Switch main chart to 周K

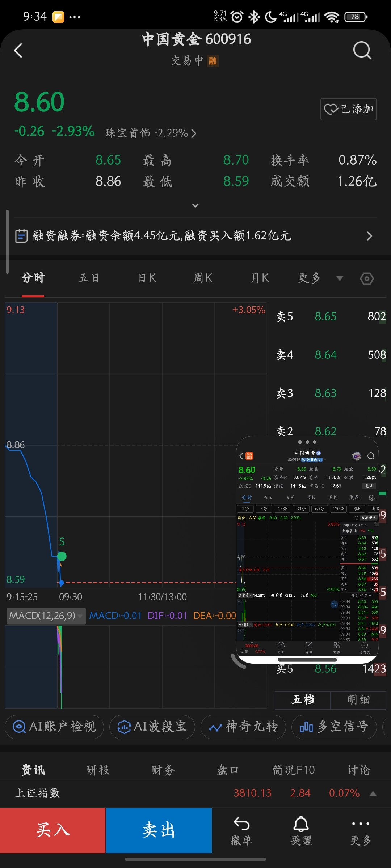point(203,278)
